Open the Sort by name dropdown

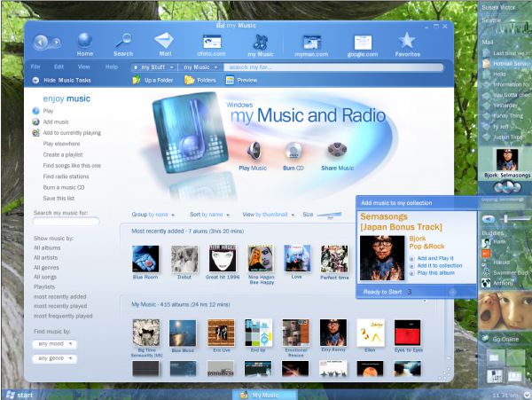210,215
